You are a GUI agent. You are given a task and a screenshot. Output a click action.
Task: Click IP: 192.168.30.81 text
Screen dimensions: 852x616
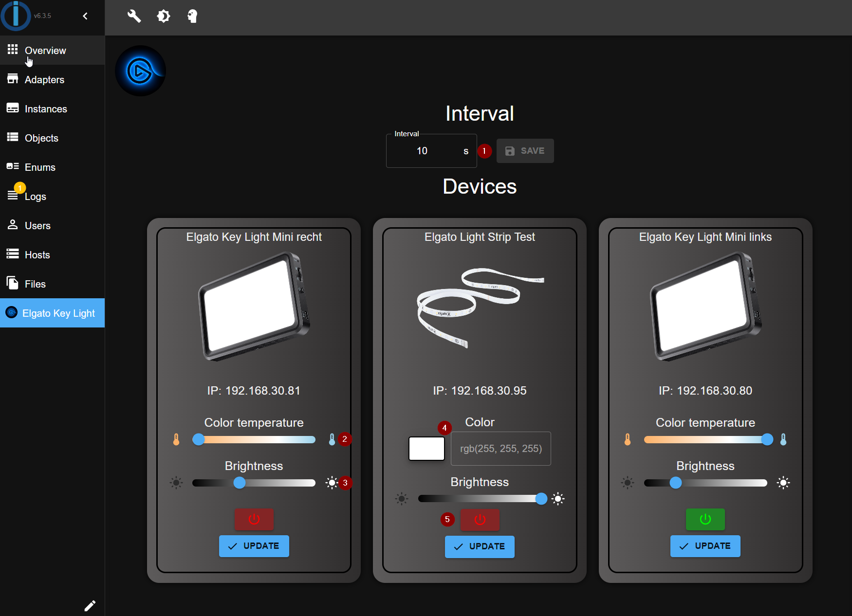254,391
